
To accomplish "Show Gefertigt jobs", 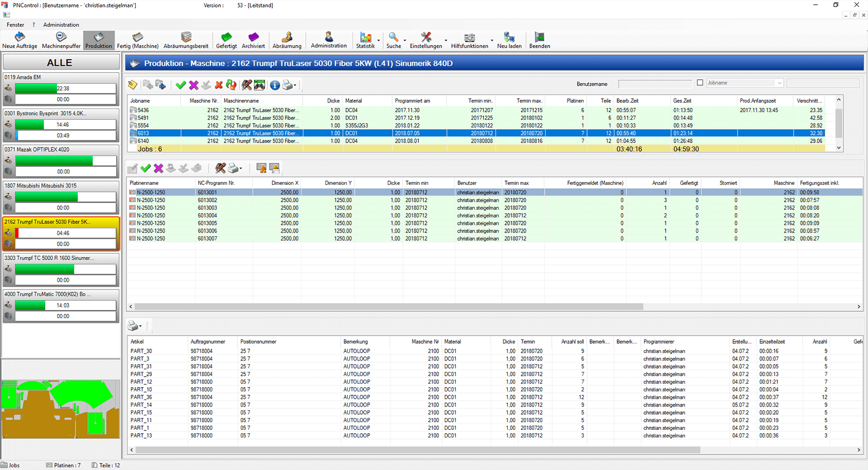I will tap(226, 40).
